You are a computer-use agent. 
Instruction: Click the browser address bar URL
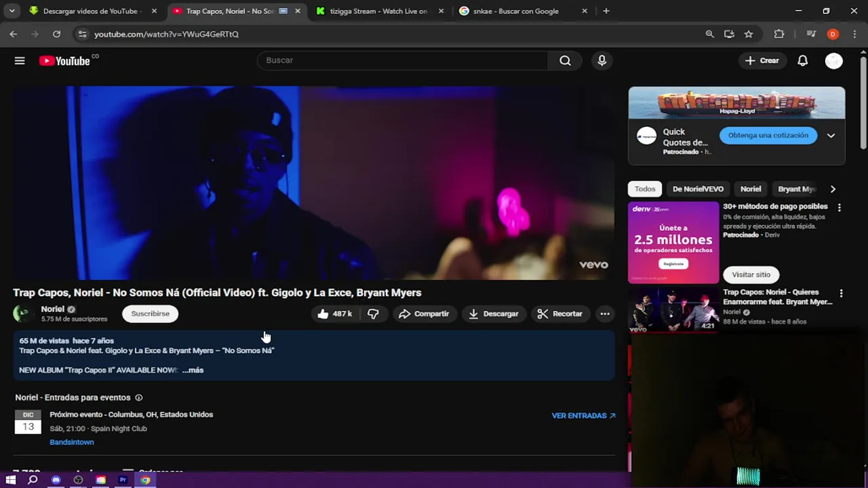coord(166,34)
